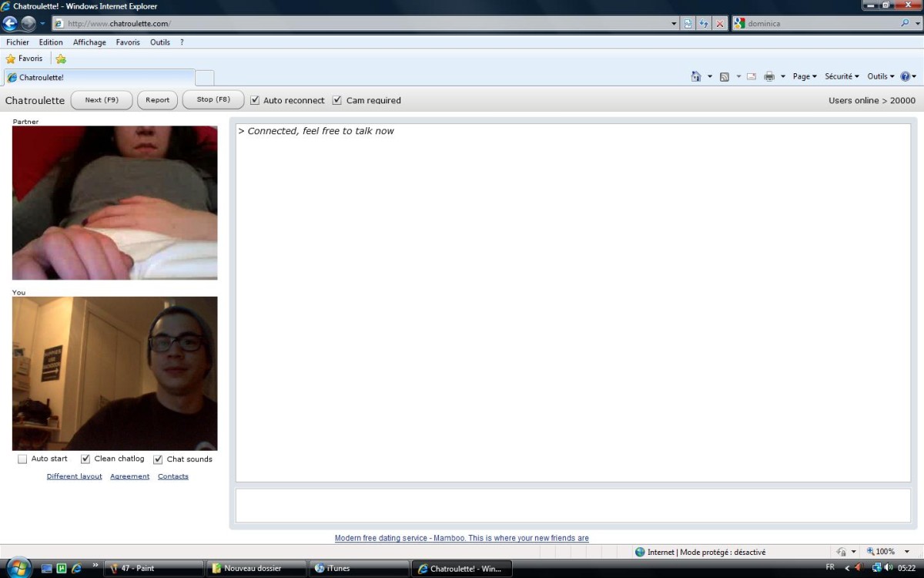Click the system tray volume speaker icon
This screenshot has width=924, height=578.
tap(889, 568)
